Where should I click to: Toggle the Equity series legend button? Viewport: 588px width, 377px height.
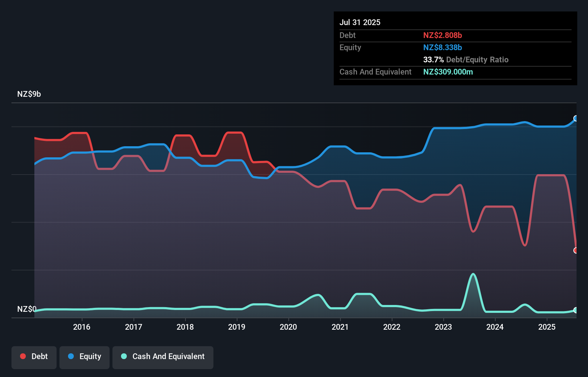pos(85,357)
